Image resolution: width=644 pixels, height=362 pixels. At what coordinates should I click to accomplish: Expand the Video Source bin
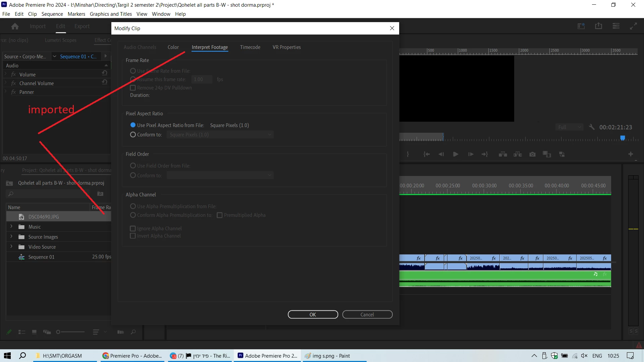(x=11, y=247)
